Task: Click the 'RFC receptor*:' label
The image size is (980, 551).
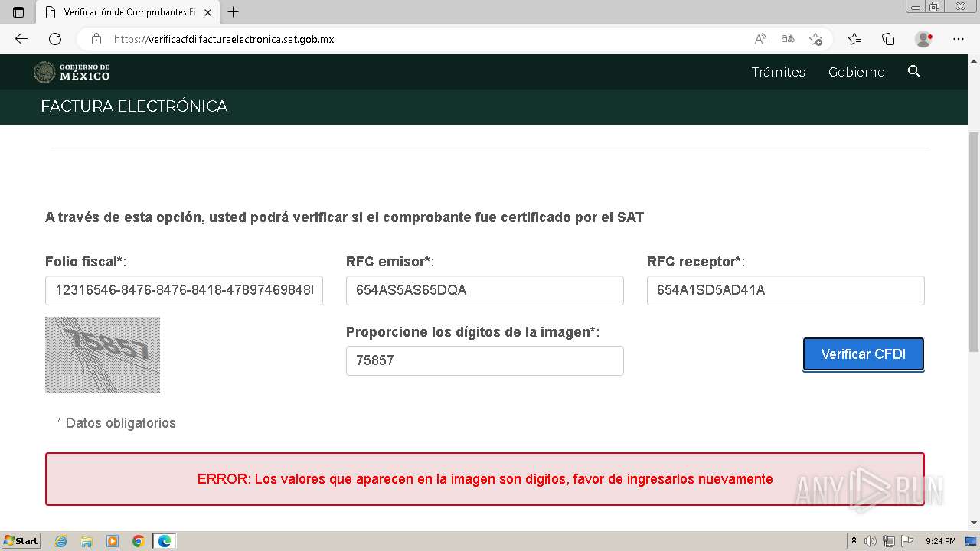Action: [696, 262]
